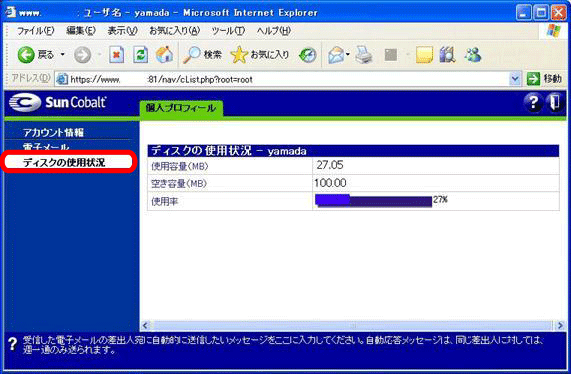Screen dimensions: 571x374
Task: Open 電子メール in the sidebar
Action: pos(46,147)
